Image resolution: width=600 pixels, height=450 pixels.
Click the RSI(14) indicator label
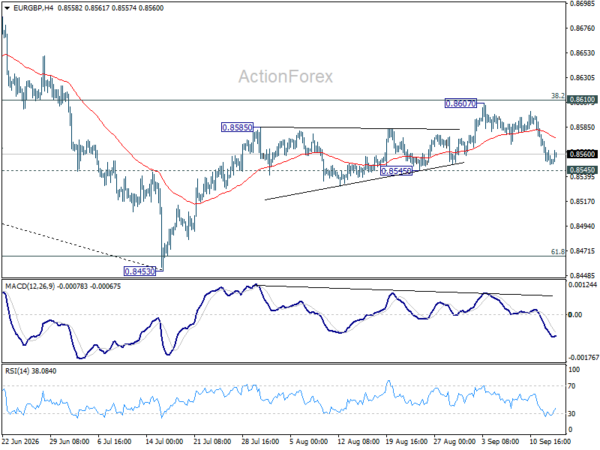point(16,371)
